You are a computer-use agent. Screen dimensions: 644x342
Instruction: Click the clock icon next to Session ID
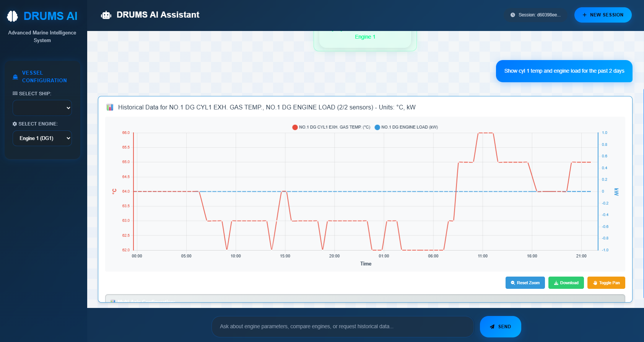click(x=513, y=15)
